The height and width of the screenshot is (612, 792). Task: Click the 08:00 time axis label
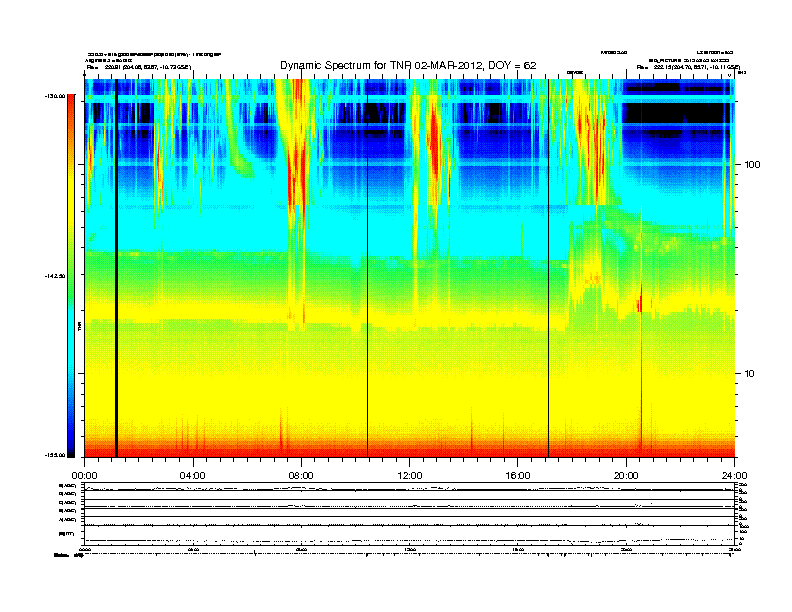(301, 476)
